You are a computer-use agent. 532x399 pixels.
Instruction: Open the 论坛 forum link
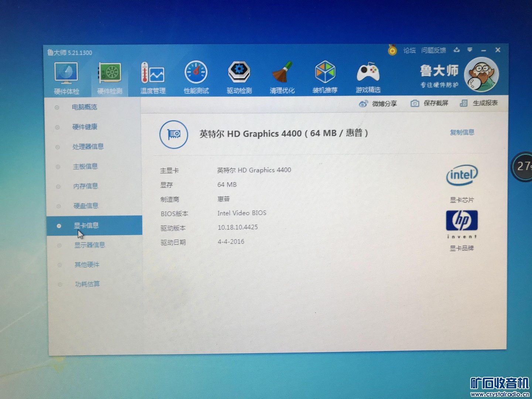pyautogui.click(x=409, y=50)
